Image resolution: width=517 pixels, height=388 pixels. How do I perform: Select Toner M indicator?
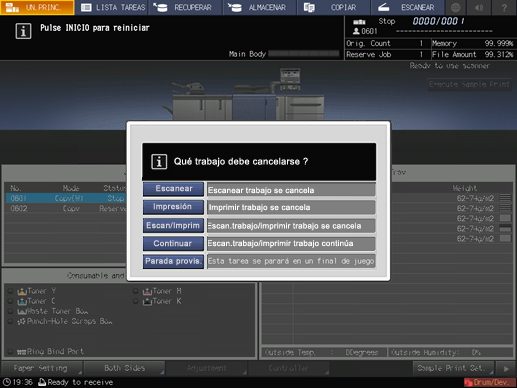pos(135,291)
